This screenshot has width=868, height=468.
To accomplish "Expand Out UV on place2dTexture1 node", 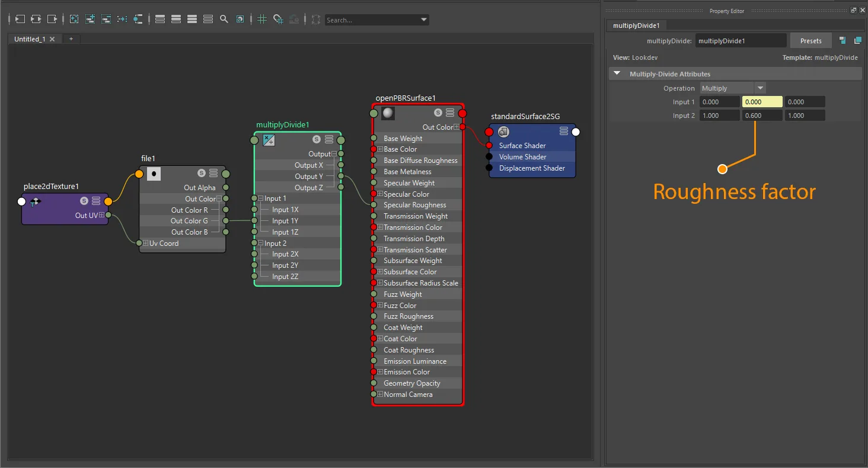I will (x=101, y=215).
